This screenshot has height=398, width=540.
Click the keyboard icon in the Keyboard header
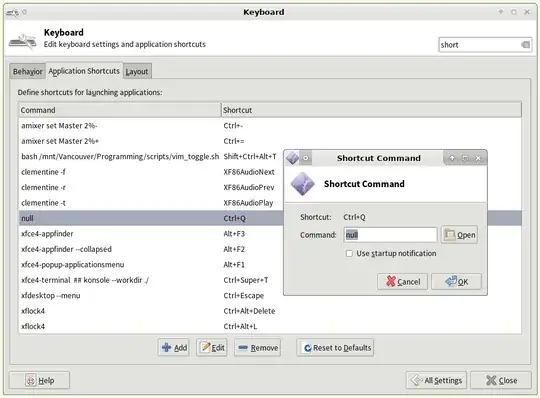[23, 42]
